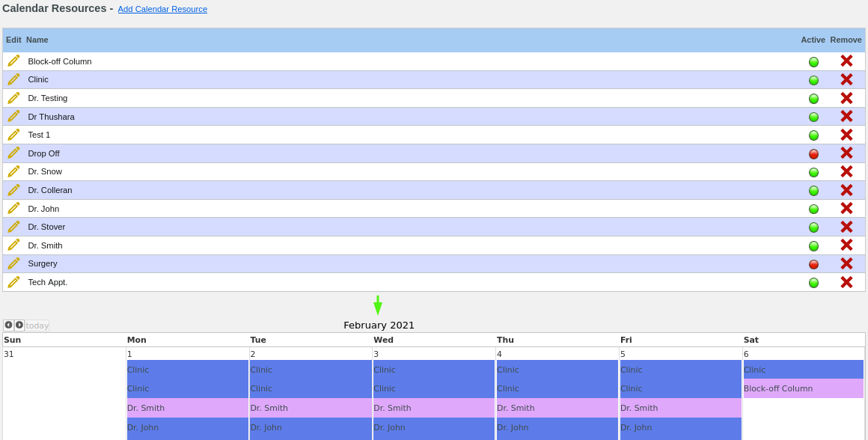This screenshot has width=868, height=440.
Task: Click the edit pencil for Drop Off
Action: point(13,153)
